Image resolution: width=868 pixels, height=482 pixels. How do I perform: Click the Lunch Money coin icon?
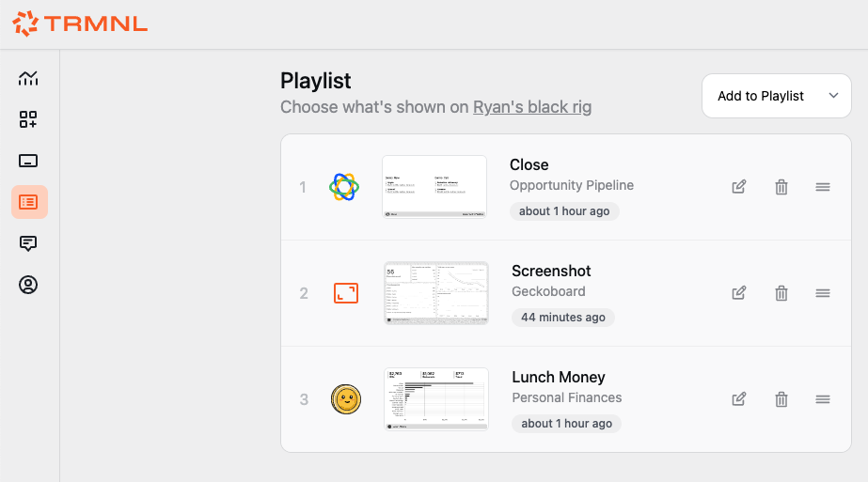(x=346, y=399)
